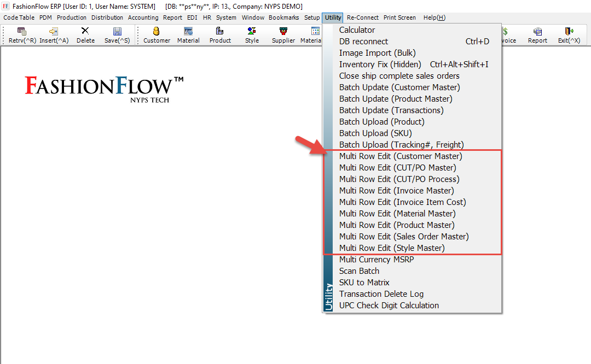Open the Material toolbar icon
Image resolution: width=591 pixels, height=364 pixels.
pos(188,32)
